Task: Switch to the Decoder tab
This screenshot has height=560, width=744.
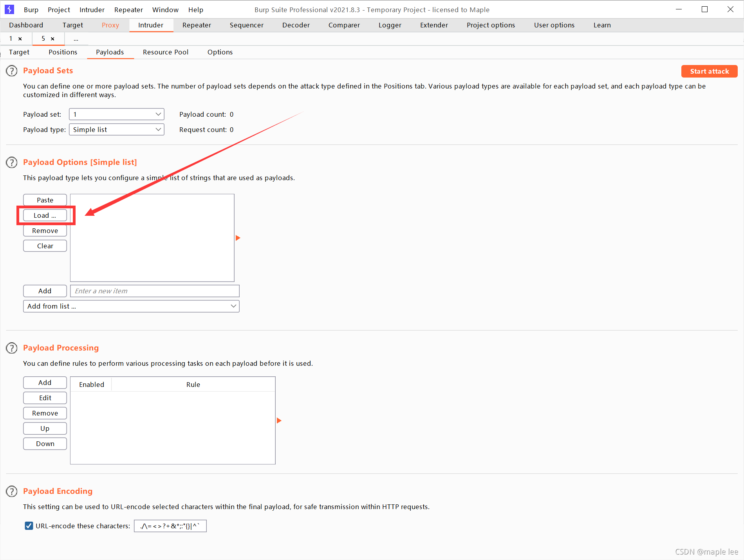Action: coord(296,25)
